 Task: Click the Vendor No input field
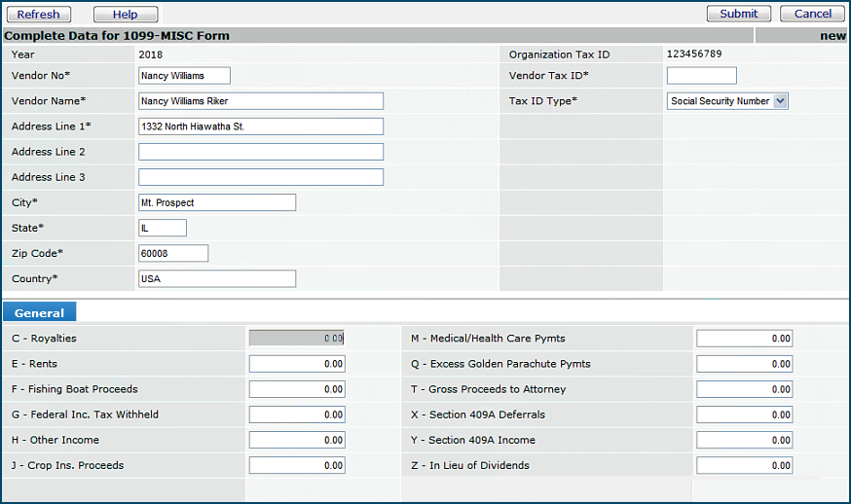[x=184, y=76]
